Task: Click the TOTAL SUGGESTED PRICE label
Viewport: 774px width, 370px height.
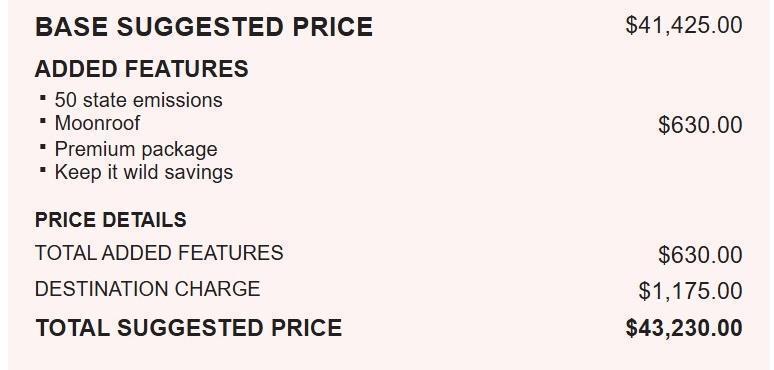Action: pyautogui.click(x=189, y=328)
